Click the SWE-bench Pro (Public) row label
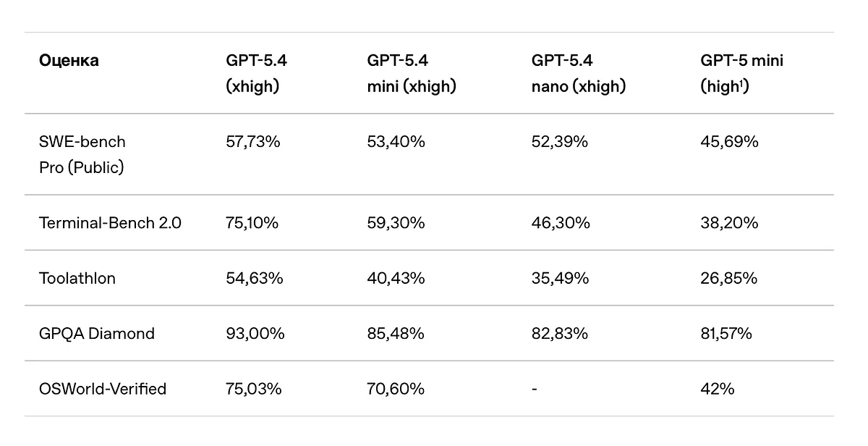This screenshot has height=446, width=868. point(82,154)
